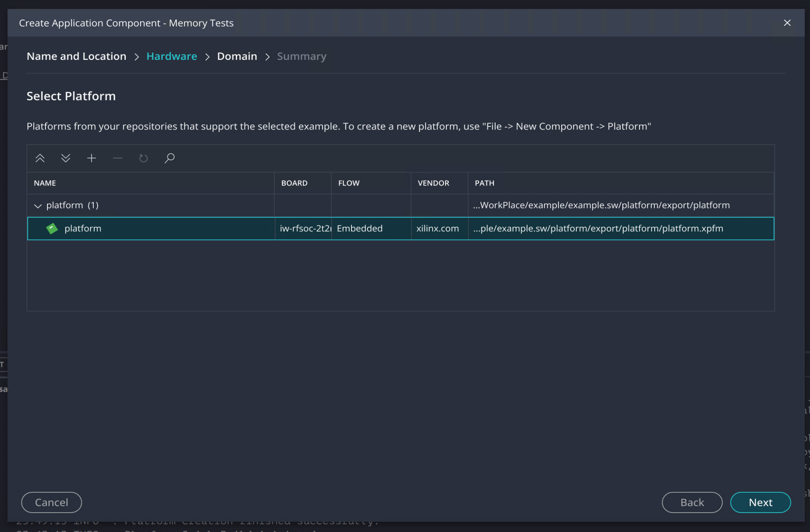This screenshot has height=532, width=810.
Task: Remove repository minus icon
Action: (118, 158)
